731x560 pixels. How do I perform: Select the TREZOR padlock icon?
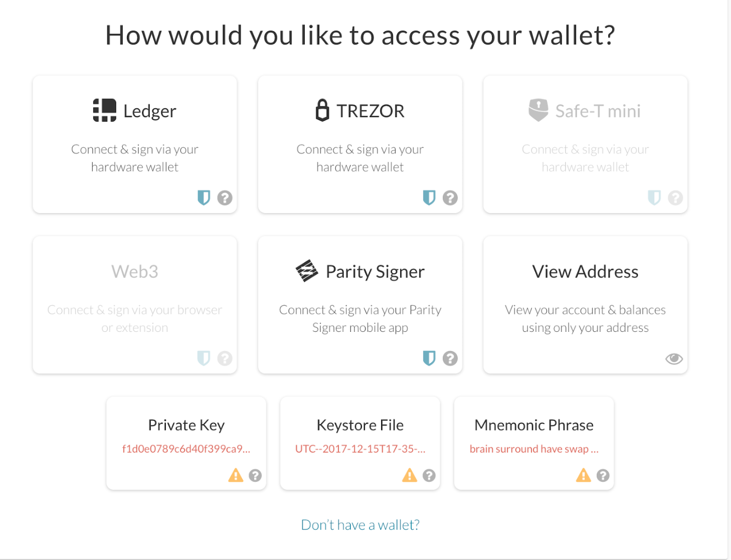click(x=322, y=110)
